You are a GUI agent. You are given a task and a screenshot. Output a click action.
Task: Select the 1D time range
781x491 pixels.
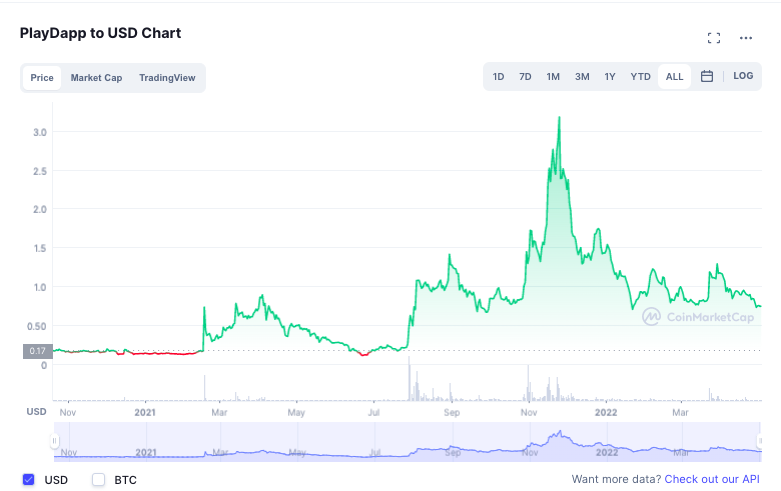tap(498, 77)
